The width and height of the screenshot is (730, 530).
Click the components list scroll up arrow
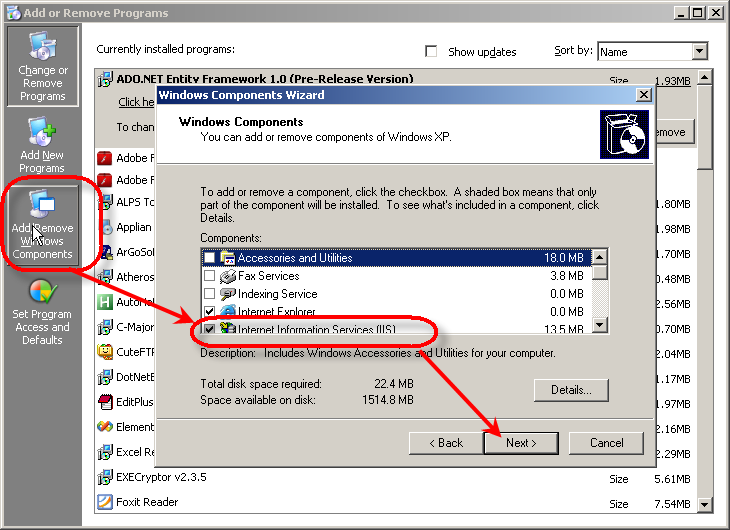tap(600, 258)
